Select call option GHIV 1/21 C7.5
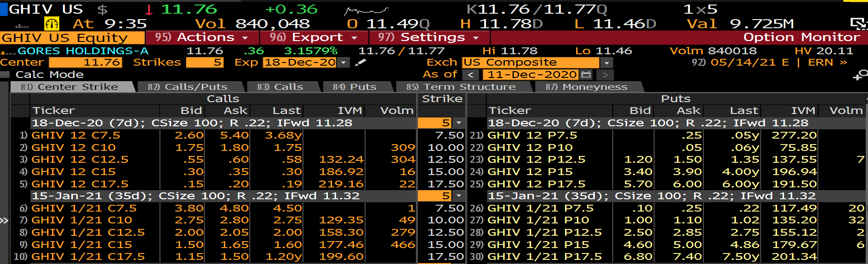The height and width of the screenshot is (264, 868). [x=84, y=208]
